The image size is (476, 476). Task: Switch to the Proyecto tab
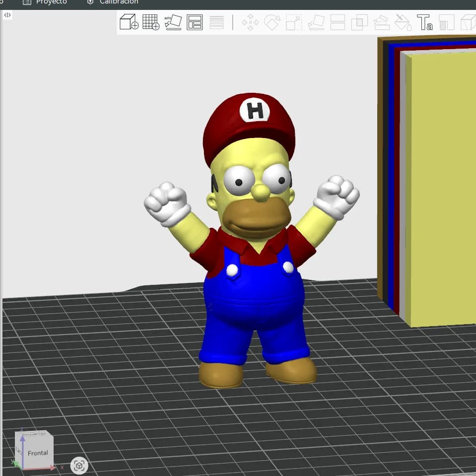pyautogui.click(x=45, y=2)
